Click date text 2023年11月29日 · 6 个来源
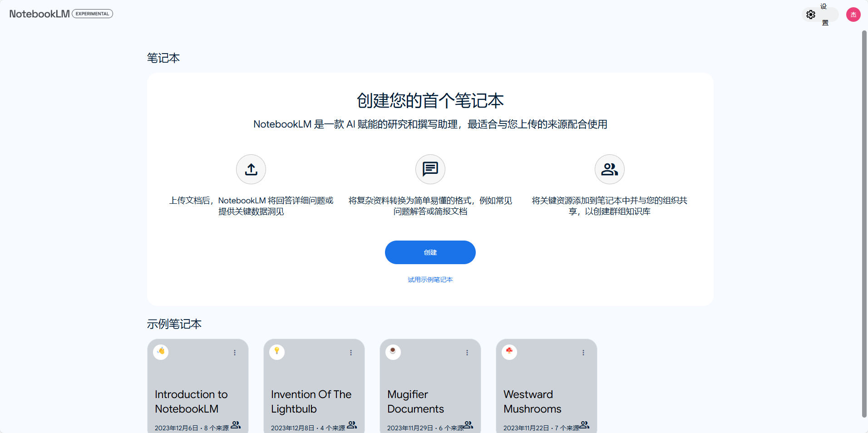 point(425,428)
